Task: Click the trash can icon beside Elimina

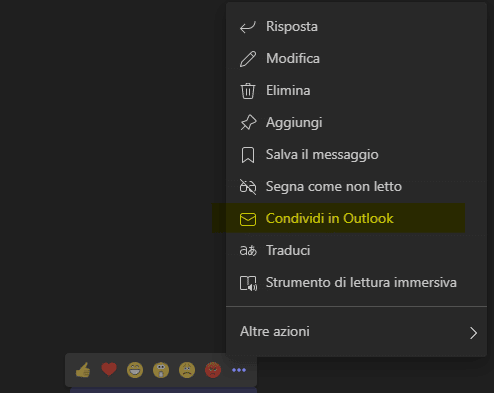Action: 248,91
